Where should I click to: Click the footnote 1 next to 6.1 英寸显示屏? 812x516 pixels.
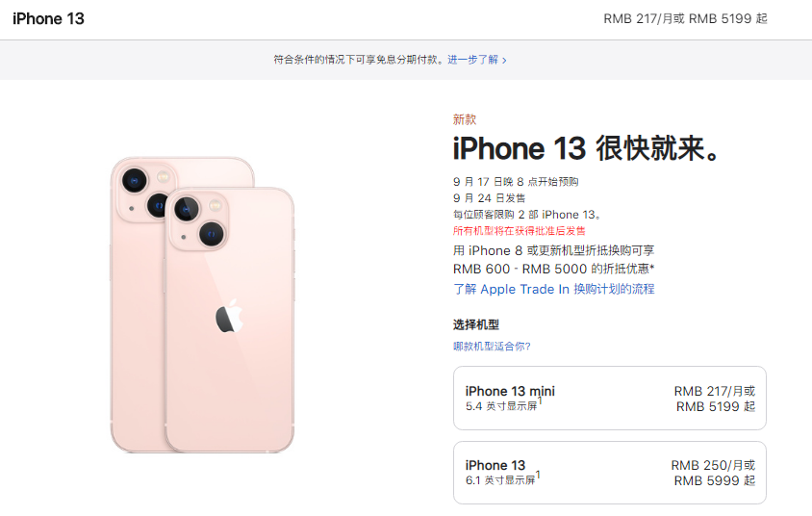coord(538,475)
